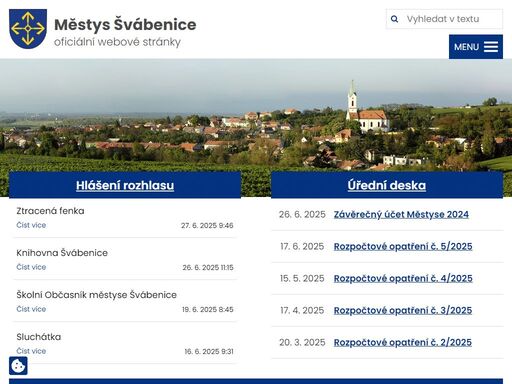Open the MENU hamburger button
The height and width of the screenshot is (384, 512).
476,47
